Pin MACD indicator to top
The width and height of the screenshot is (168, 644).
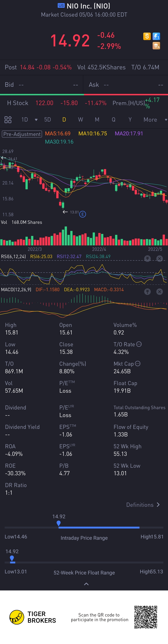(x=147, y=291)
